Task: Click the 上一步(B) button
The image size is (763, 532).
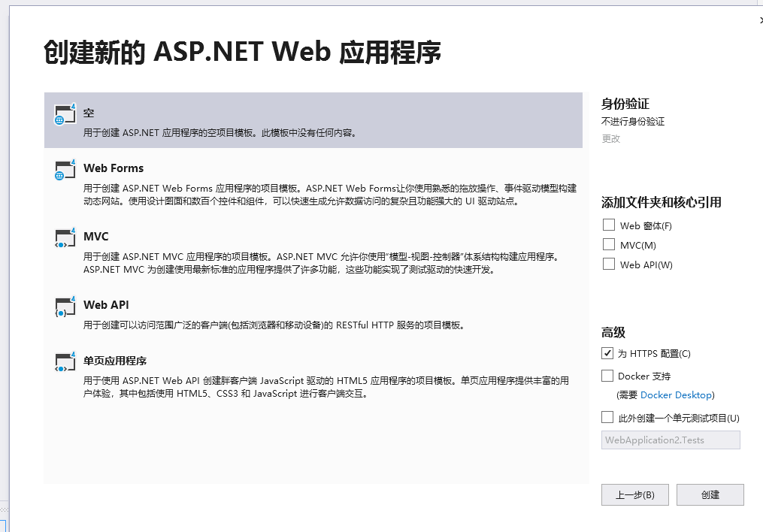Action: (x=635, y=494)
